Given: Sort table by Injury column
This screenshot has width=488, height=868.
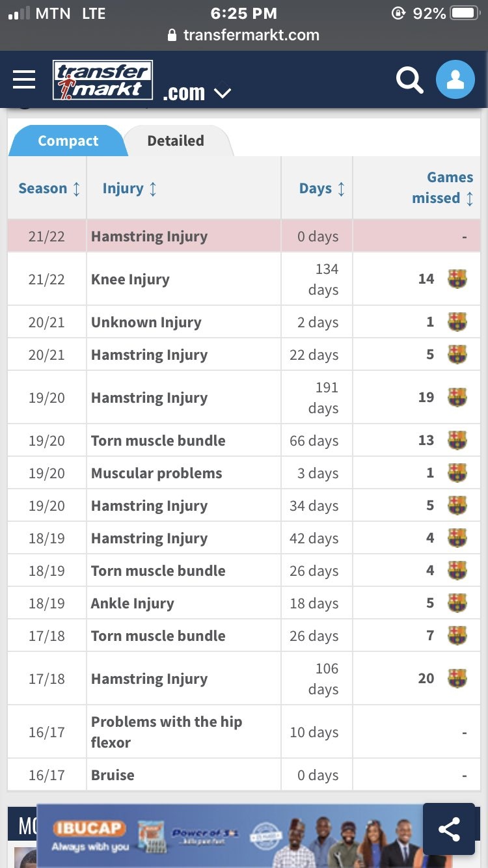Looking at the screenshot, I should tap(129, 189).
